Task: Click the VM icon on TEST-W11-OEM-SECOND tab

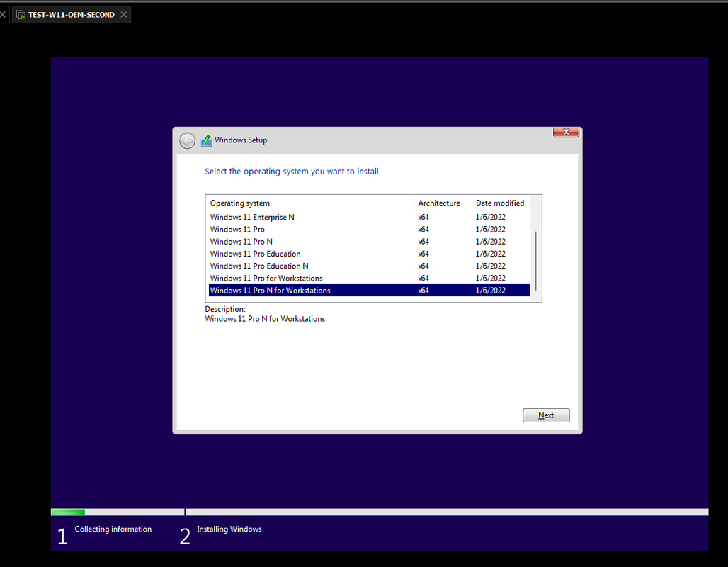Action: point(21,15)
